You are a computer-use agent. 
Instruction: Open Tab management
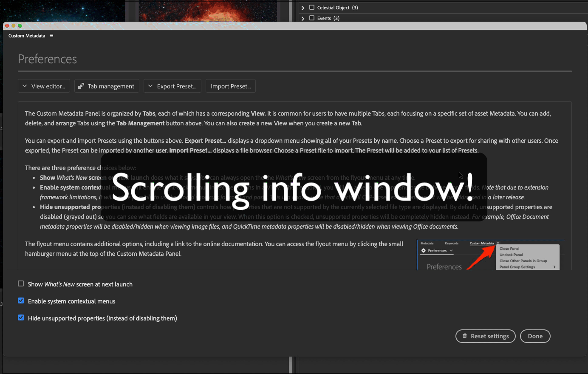pos(107,86)
